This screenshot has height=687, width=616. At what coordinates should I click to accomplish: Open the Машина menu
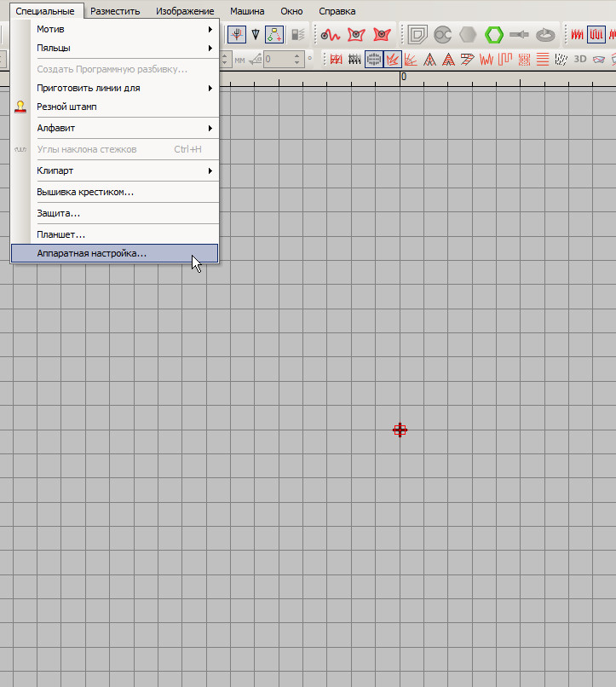point(247,11)
